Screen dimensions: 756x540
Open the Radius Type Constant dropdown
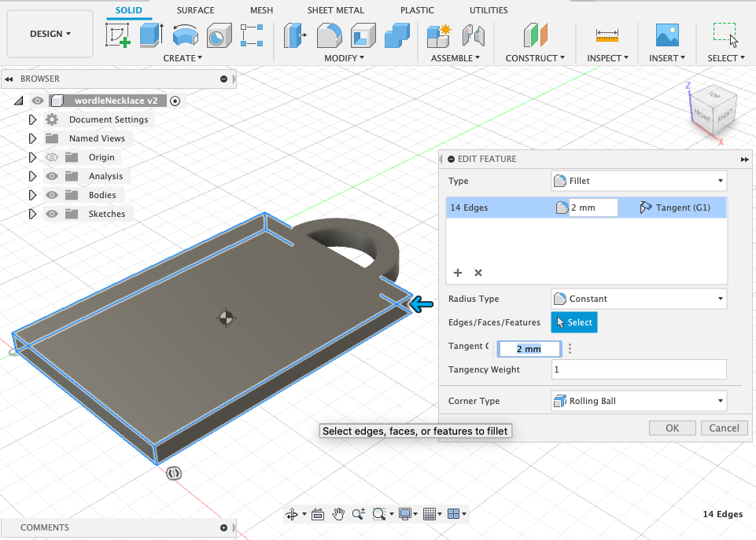click(639, 299)
